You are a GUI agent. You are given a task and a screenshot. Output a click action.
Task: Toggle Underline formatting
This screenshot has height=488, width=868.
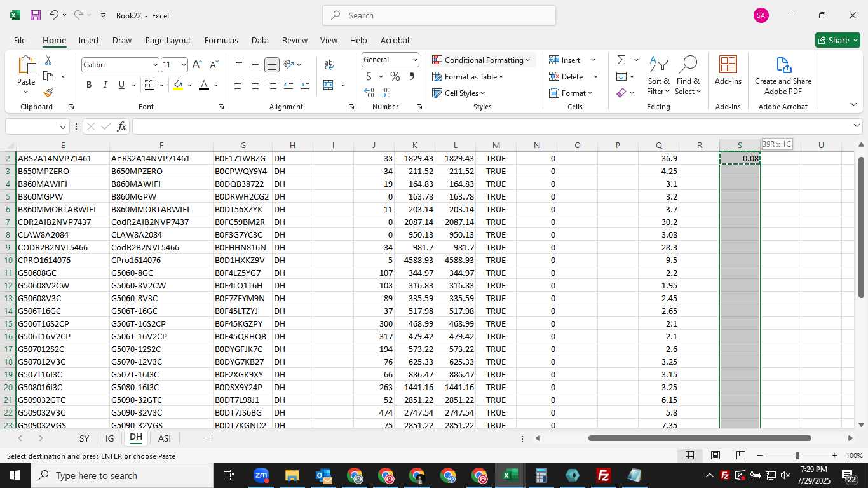point(121,85)
